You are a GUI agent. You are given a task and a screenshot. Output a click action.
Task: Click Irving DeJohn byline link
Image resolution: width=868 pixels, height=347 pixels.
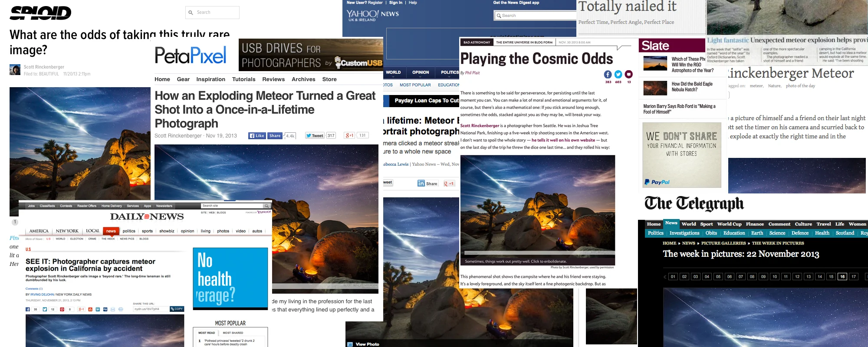42,295
